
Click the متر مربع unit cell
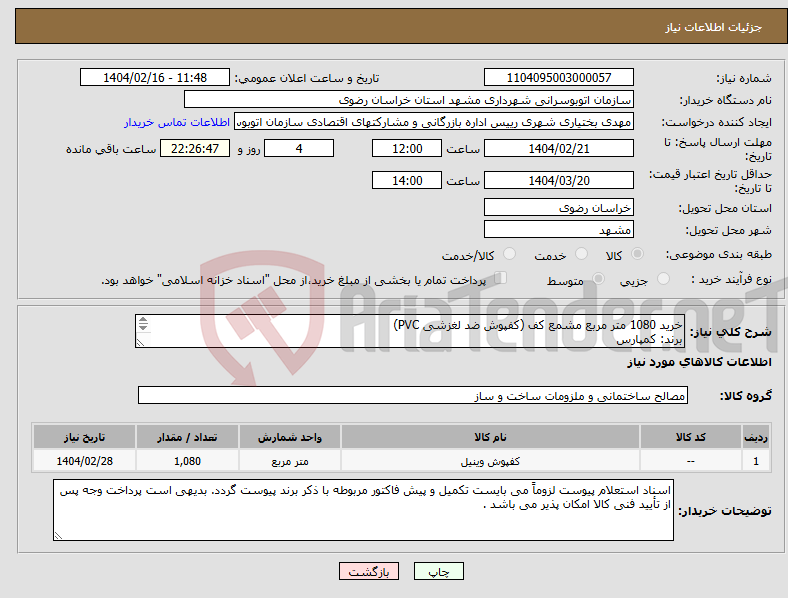pyautogui.click(x=290, y=461)
